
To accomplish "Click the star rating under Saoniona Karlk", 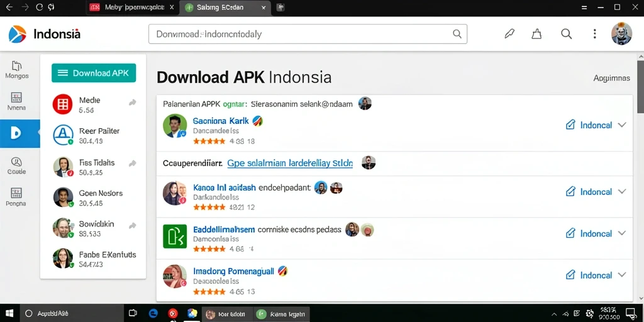I will tap(209, 141).
